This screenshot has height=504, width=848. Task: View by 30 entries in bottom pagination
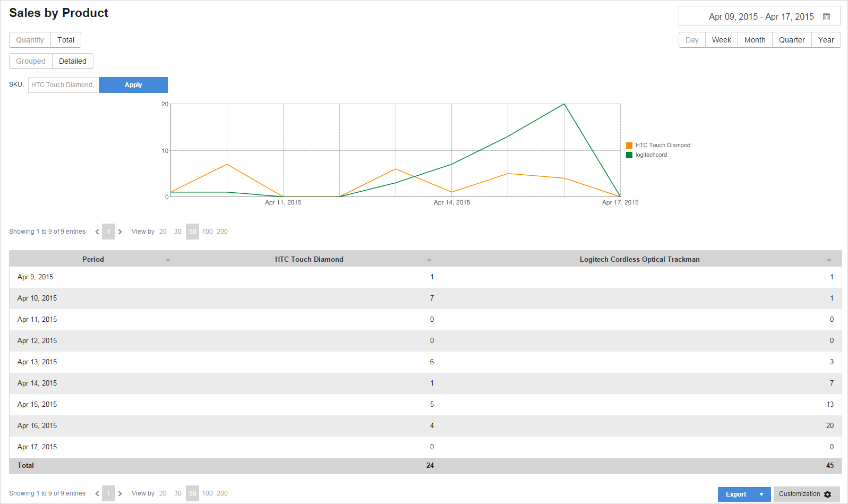(178, 493)
